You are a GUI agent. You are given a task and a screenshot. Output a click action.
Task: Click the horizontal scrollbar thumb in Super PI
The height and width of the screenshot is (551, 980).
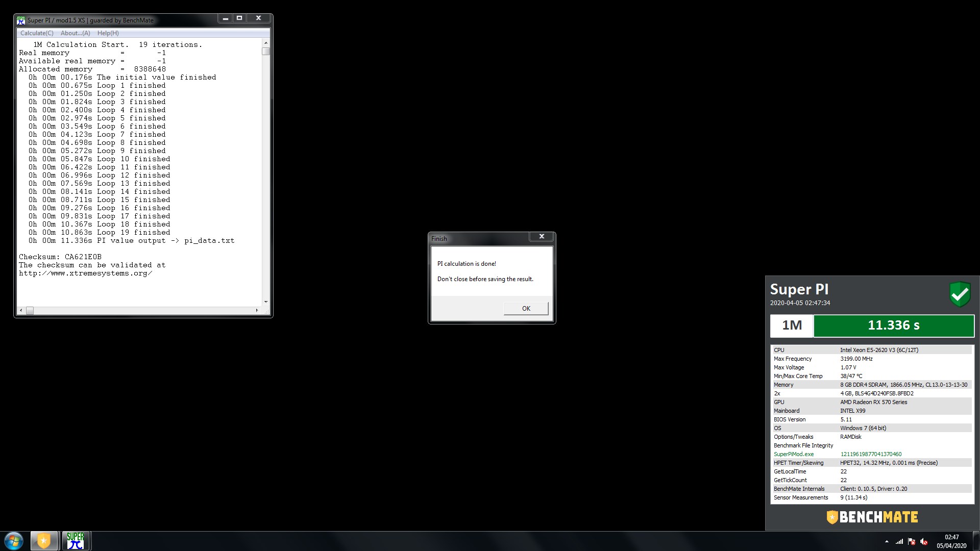point(30,310)
